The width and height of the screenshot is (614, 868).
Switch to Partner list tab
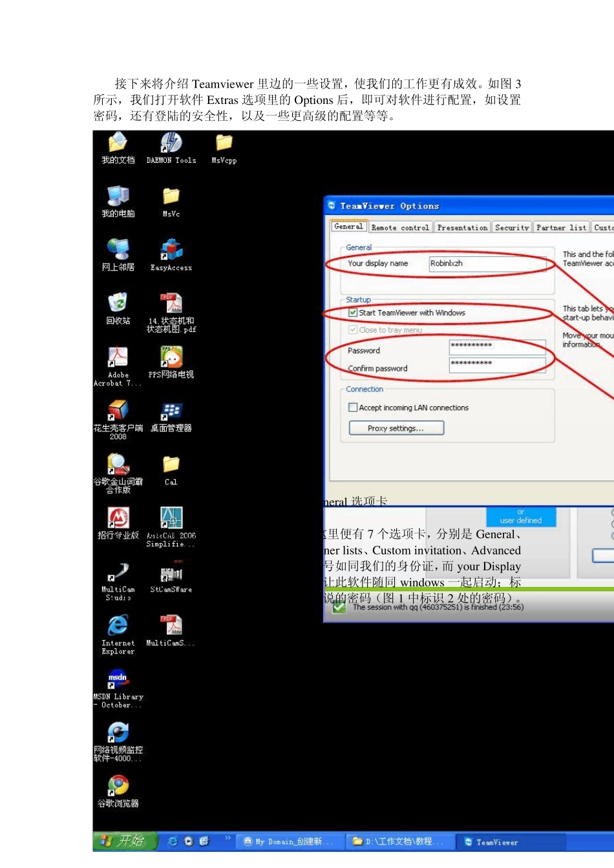pyautogui.click(x=562, y=227)
